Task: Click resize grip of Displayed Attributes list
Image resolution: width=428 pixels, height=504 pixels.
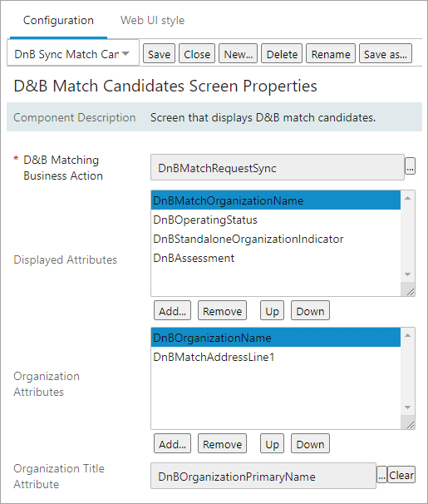Action: coord(410,291)
